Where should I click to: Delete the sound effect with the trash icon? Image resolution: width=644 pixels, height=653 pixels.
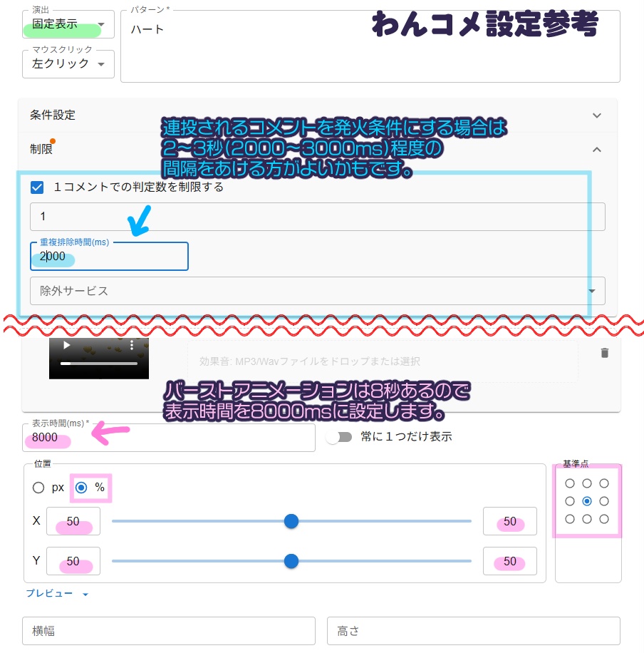point(605,352)
